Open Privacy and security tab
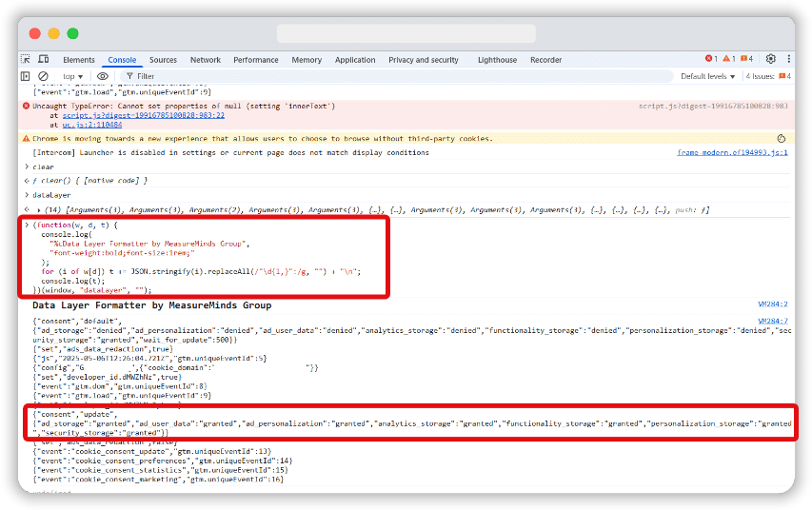 click(424, 60)
